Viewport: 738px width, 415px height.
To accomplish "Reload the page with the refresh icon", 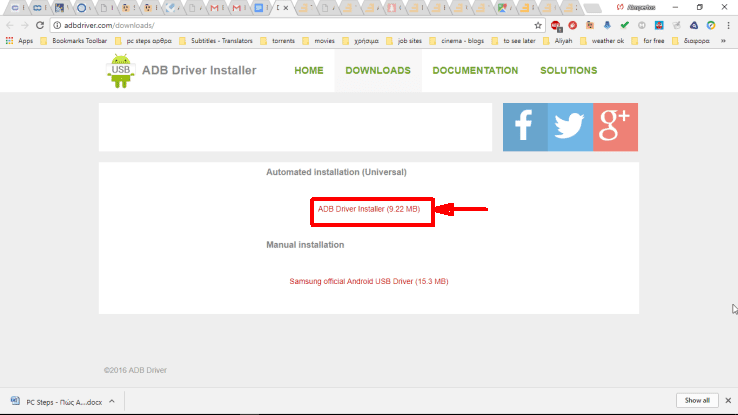I will pos(40,25).
